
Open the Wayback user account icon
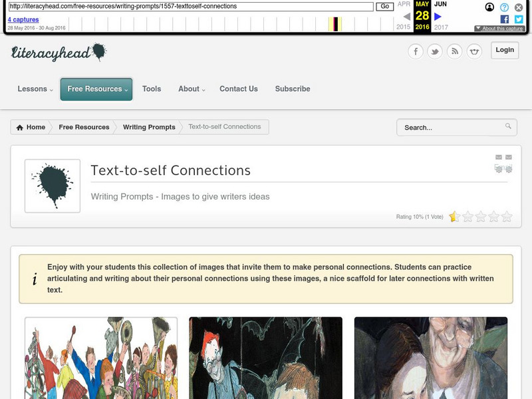coord(489,7)
